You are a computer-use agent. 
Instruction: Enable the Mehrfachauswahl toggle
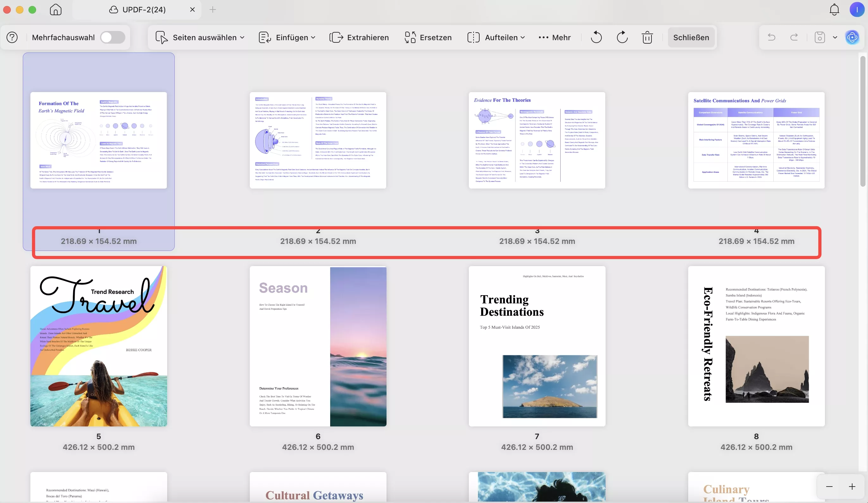coord(113,37)
